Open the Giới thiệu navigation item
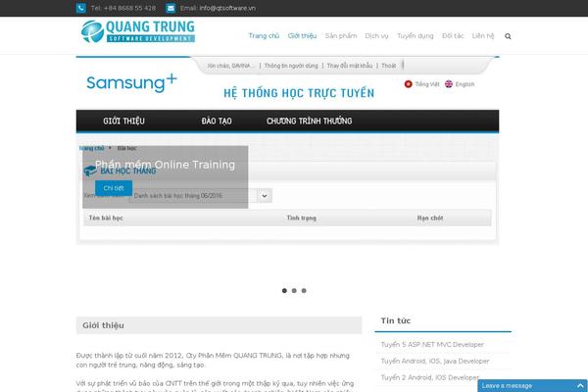 [x=302, y=36]
